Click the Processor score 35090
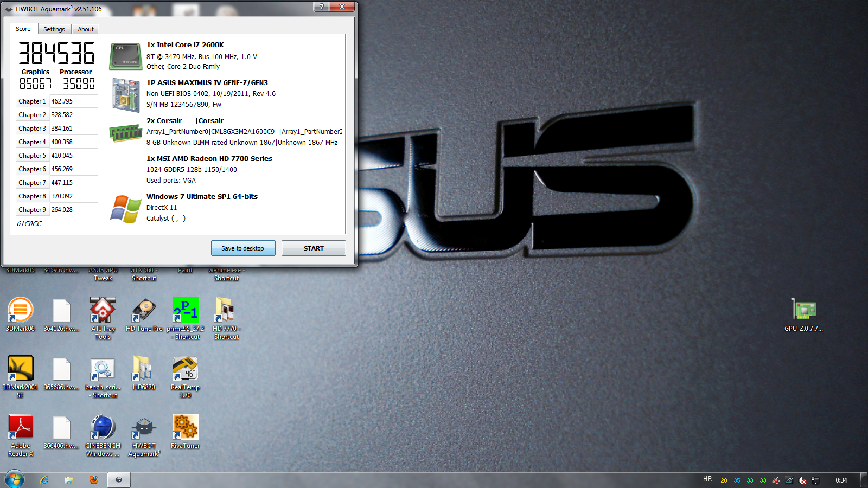 pyautogui.click(x=79, y=84)
